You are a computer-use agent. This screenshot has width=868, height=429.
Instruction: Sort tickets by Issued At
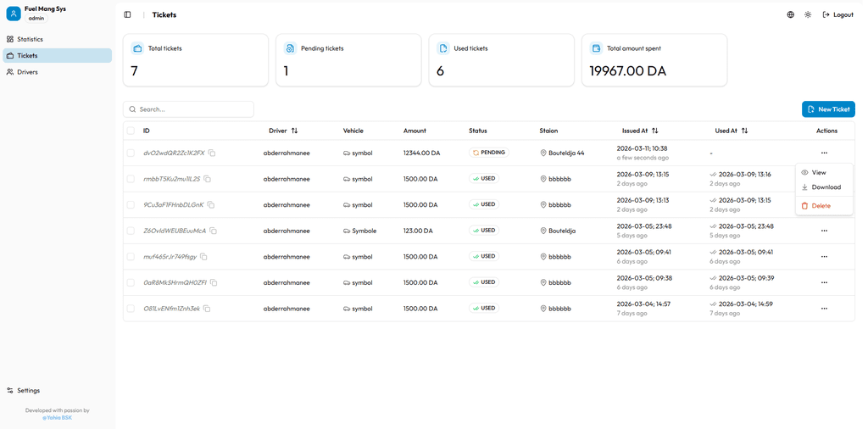654,131
